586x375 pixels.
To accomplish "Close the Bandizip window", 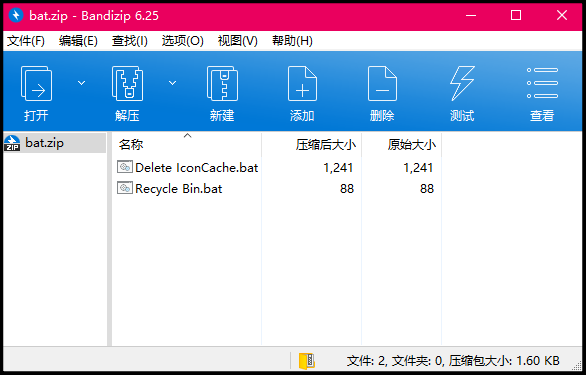I will (x=562, y=15).
